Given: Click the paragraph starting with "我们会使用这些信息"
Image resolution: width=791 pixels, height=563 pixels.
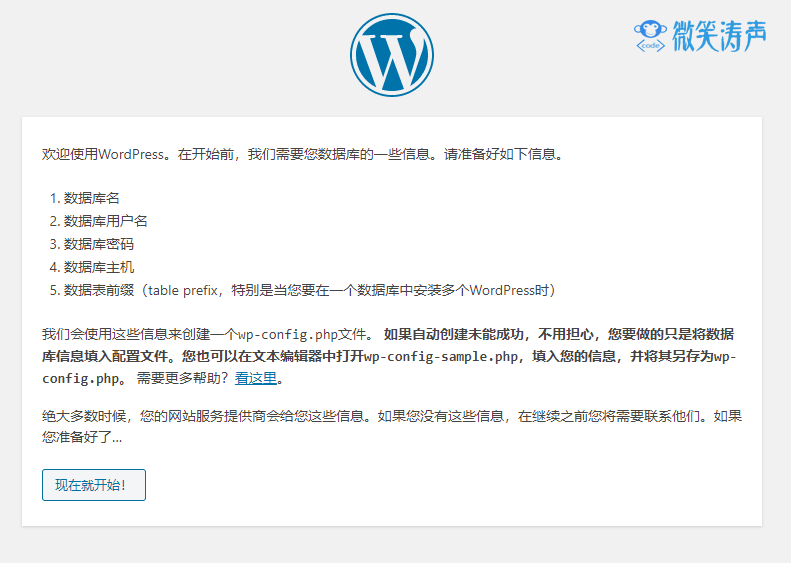Looking at the screenshot, I should pos(389,356).
